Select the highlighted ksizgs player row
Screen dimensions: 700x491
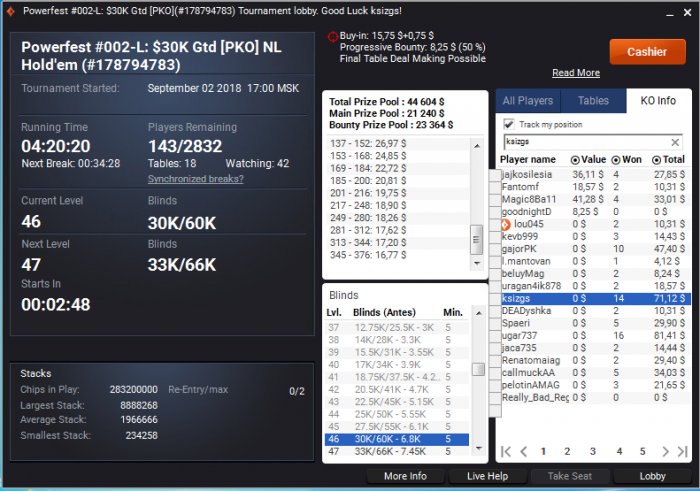(x=596, y=299)
